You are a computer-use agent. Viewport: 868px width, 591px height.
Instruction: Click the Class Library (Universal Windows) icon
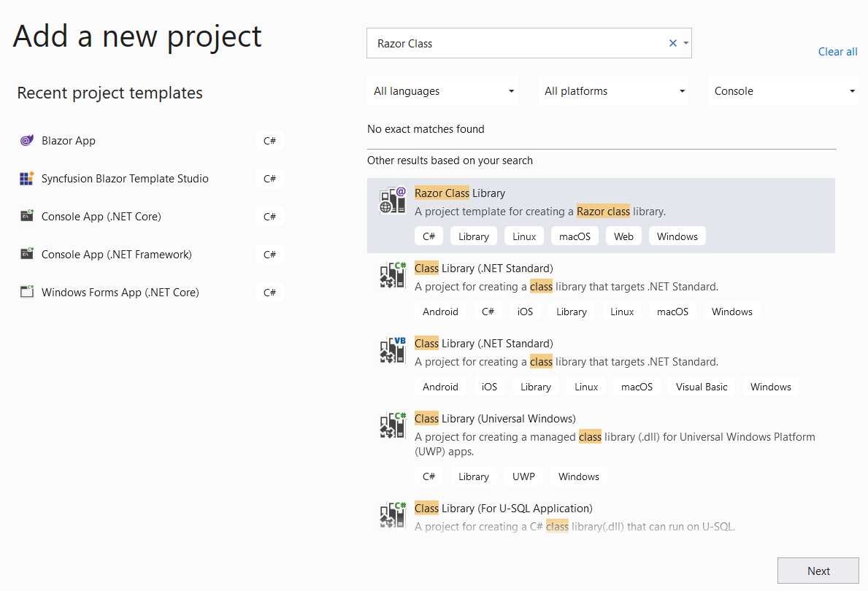393,426
